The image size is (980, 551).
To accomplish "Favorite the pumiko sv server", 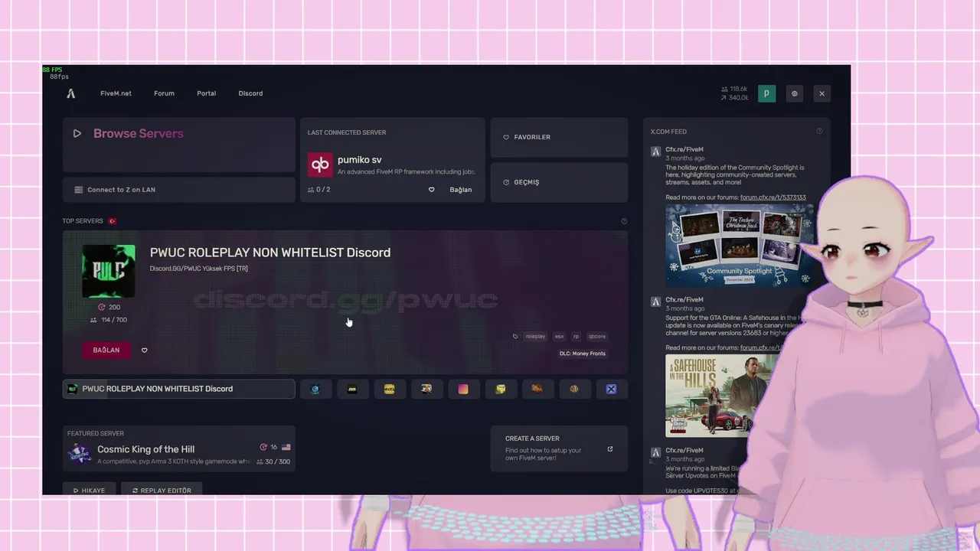I will pyautogui.click(x=431, y=190).
